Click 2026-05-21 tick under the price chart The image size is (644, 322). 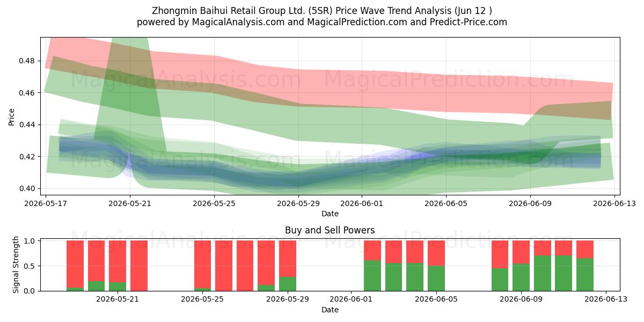(x=130, y=203)
